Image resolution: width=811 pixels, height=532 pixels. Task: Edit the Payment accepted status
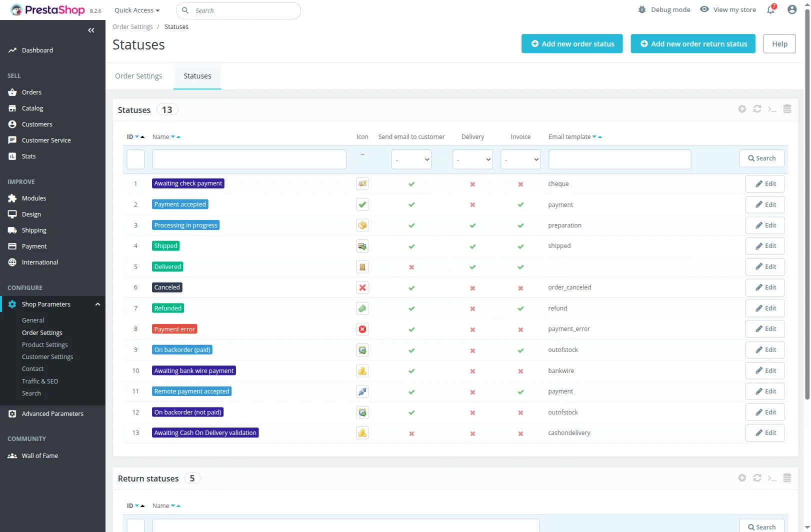pyautogui.click(x=765, y=204)
